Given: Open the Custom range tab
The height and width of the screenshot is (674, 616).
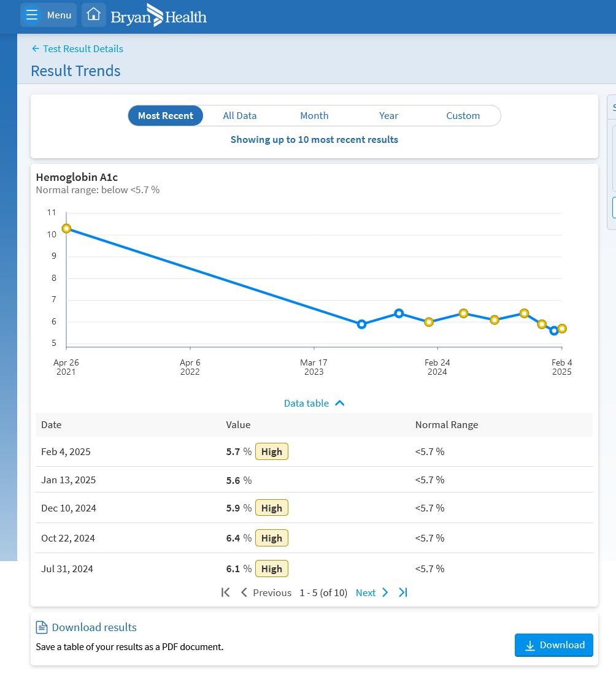Looking at the screenshot, I should 463,116.
